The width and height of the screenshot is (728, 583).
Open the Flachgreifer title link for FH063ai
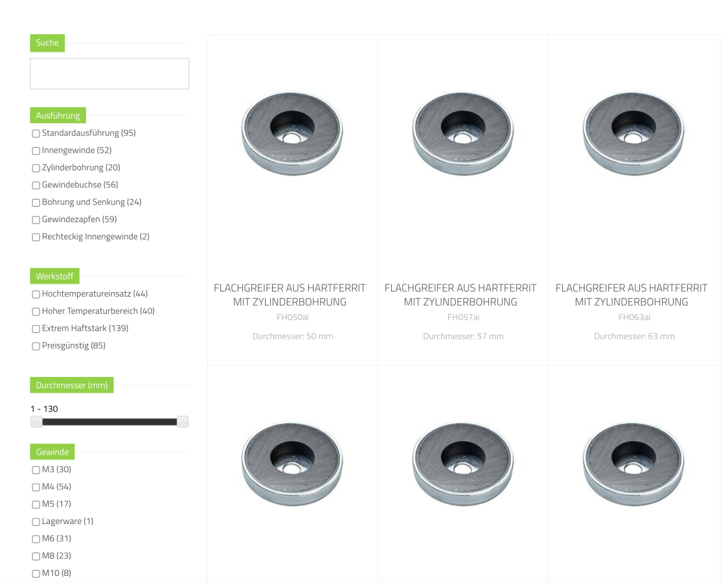(631, 295)
